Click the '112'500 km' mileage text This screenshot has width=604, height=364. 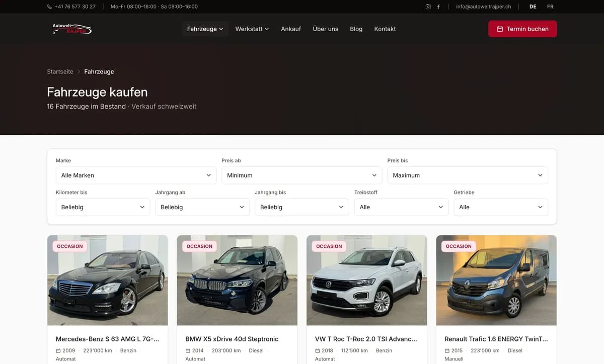(x=354, y=350)
